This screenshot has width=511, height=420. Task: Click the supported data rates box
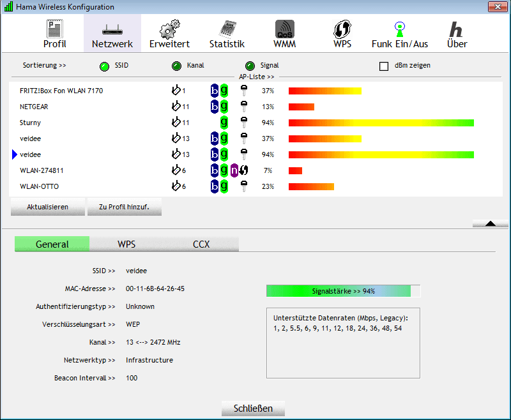point(343,343)
